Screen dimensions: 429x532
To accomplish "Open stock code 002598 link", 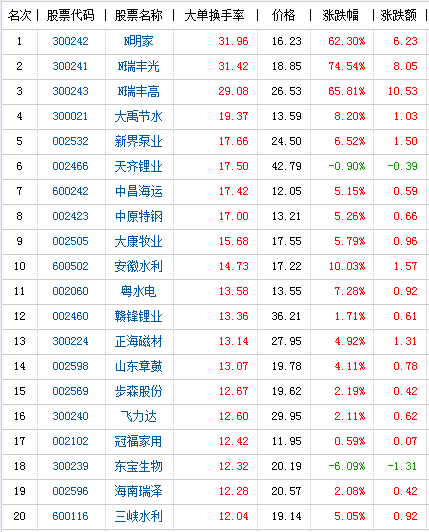I will (70, 366).
